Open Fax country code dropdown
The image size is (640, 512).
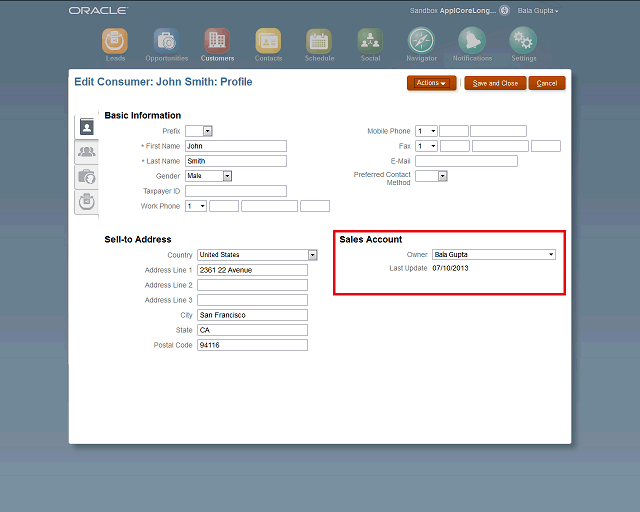click(x=426, y=146)
